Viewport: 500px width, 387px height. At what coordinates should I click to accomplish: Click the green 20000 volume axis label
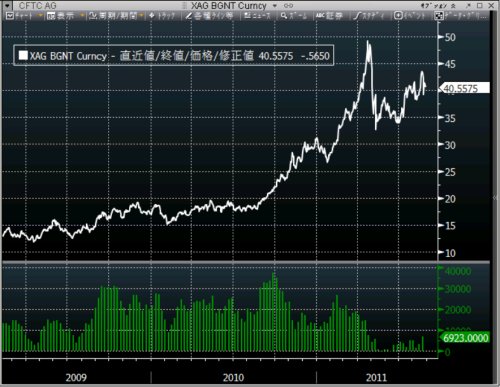[458, 310]
